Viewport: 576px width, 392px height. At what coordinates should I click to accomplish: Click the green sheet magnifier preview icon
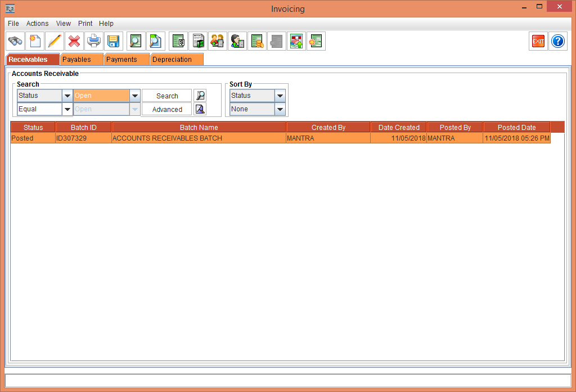136,41
